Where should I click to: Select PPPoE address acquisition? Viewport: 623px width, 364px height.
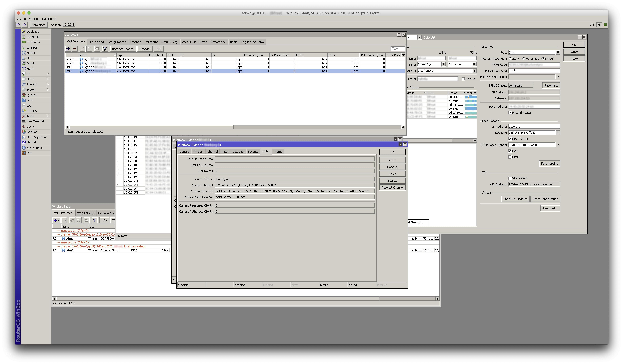543,59
